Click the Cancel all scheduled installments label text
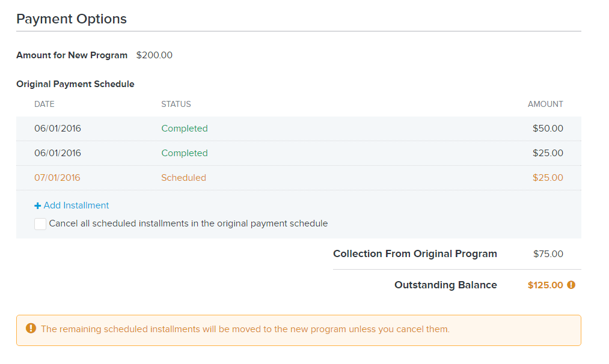609x364 pixels. (188, 223)
